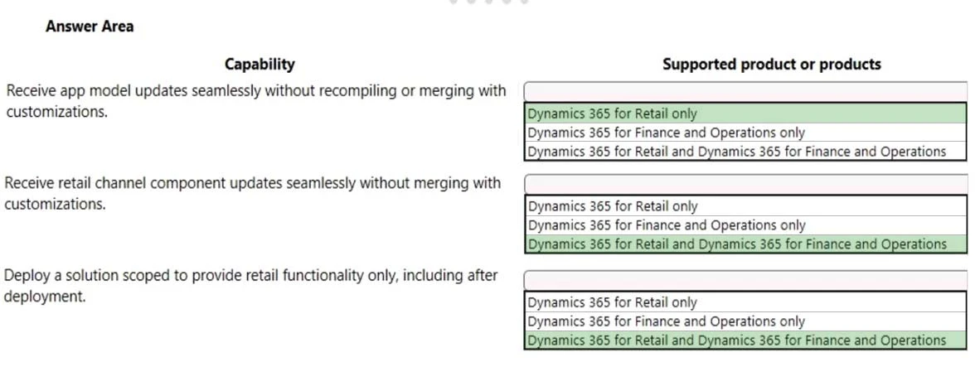
Task: Click the first pagination dot at top
Action: pyautogui.click(x=454, y=2)
